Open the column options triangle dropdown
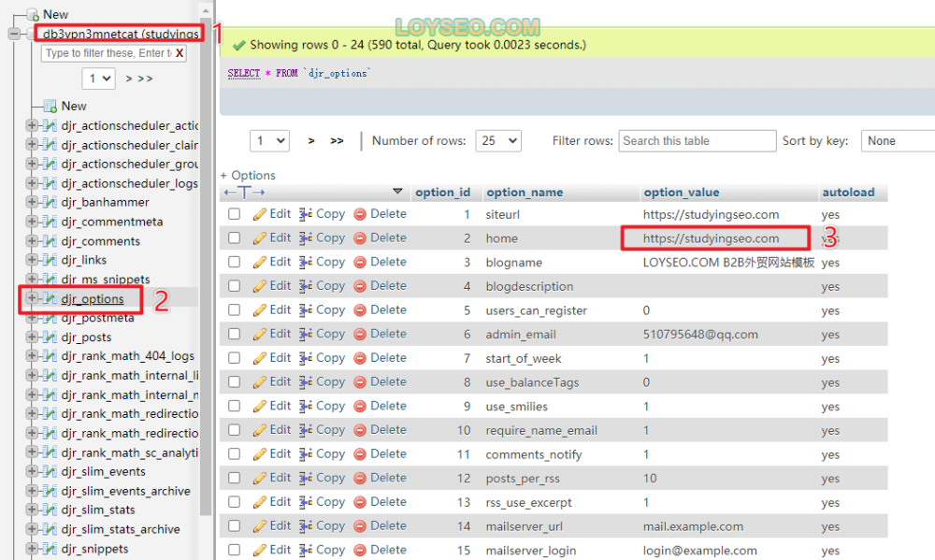The width and height of the screenshot is (935, 560). [x=397, y=192]
